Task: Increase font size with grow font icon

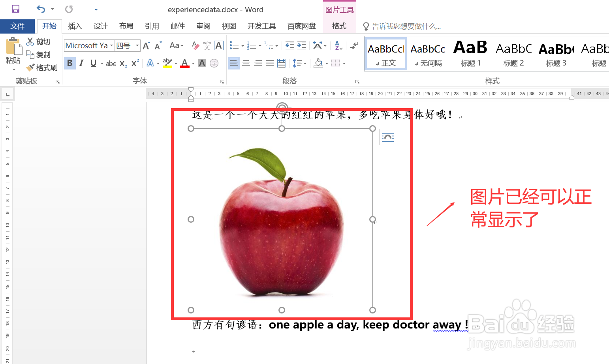Action: pyautogui.click(x=147, y=45)
